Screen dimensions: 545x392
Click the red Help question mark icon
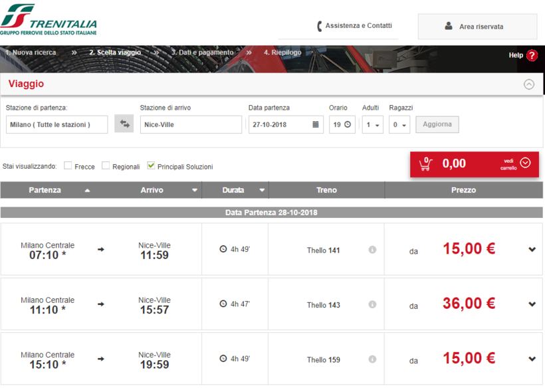(532, 56)
